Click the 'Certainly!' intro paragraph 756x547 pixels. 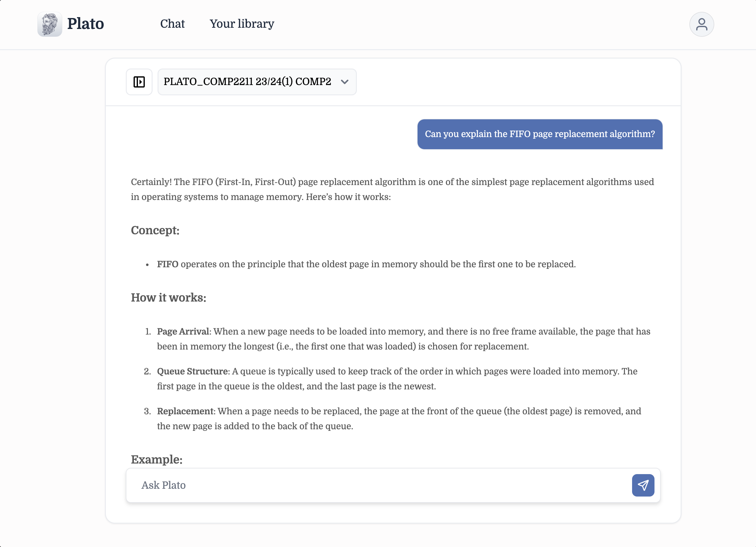[392, 189]
